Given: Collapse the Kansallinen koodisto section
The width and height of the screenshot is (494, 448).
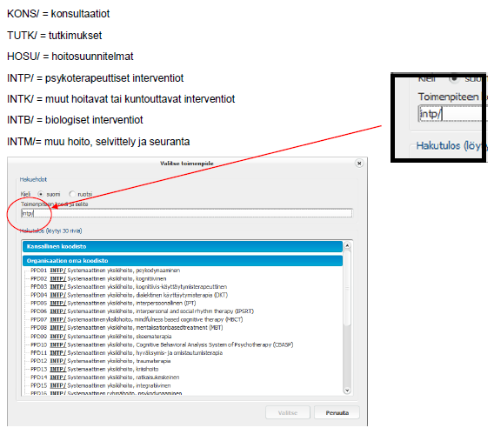Looking at the screenshot, I should coord(183,246).
